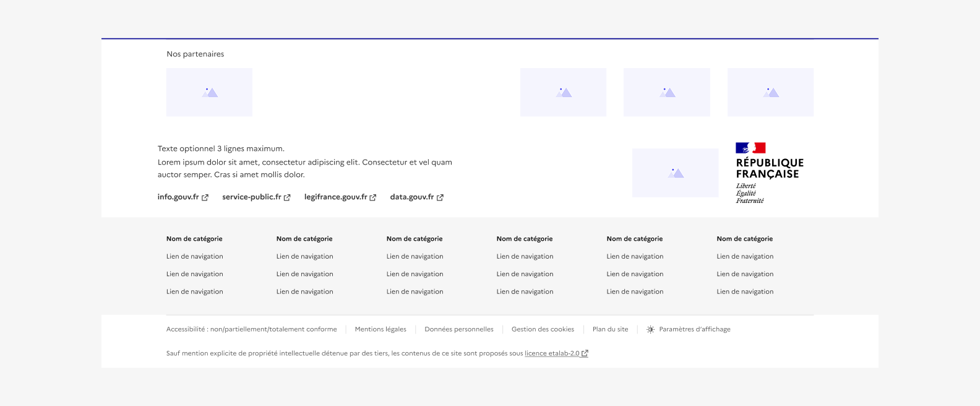Open the Accessibilité conformity statement link

(251, 329)
